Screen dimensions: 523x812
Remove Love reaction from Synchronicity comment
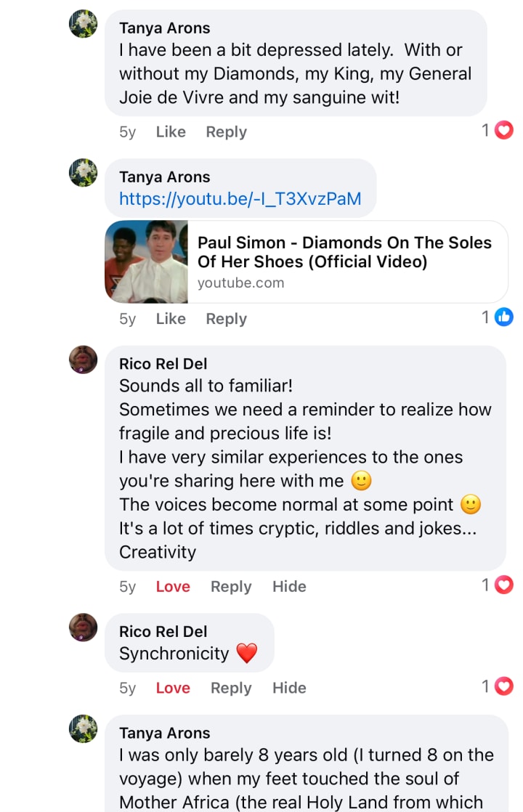(x=173, y=688)
